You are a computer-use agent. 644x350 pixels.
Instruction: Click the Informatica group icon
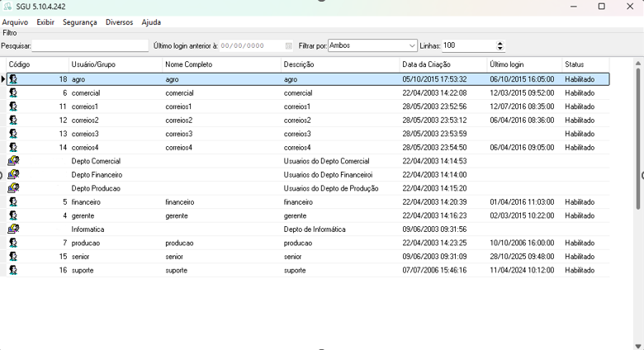click(13, 229)
